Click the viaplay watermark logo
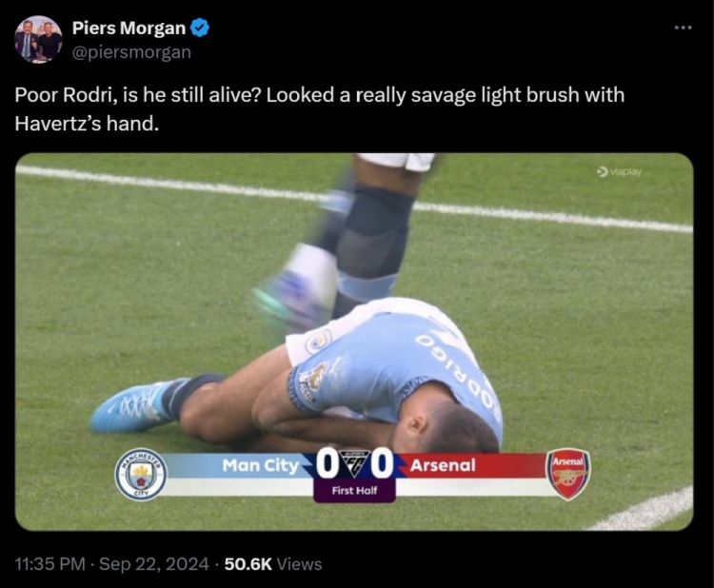The image size is (714, 588). [x=620, y=172]
